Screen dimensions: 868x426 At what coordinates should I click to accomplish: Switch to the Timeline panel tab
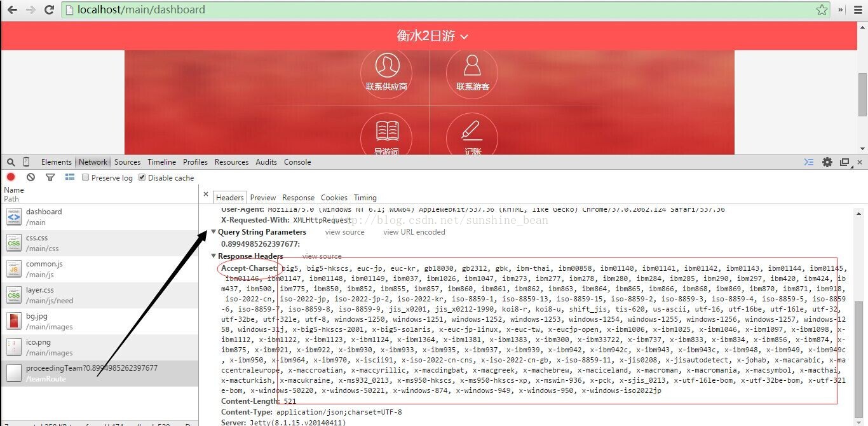click(162, 162)
